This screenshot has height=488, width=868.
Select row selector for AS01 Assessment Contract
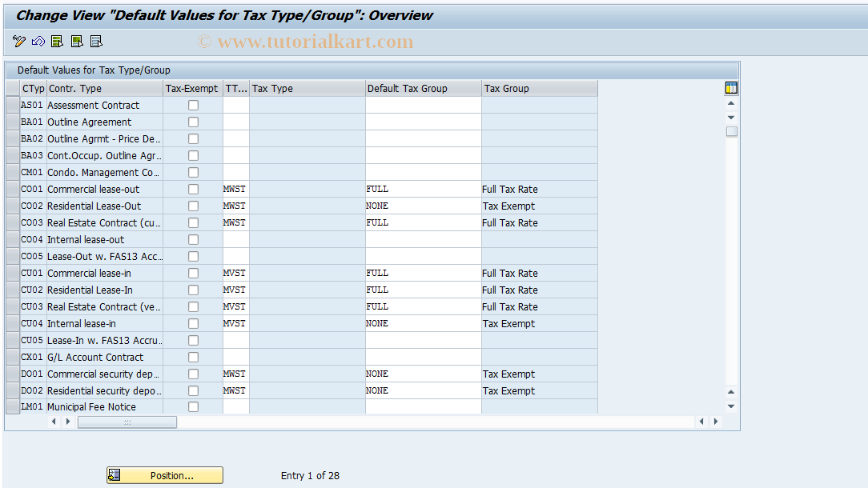[x=13, y=105]
